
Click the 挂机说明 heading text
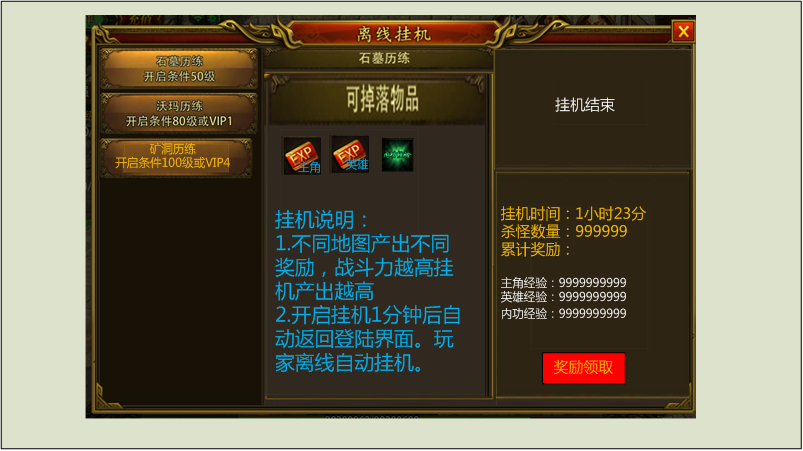322,220
